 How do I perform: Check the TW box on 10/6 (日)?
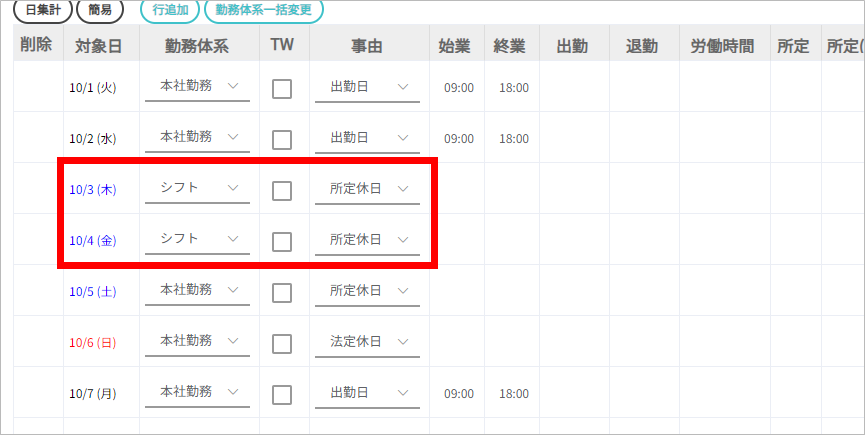point(282,343)
